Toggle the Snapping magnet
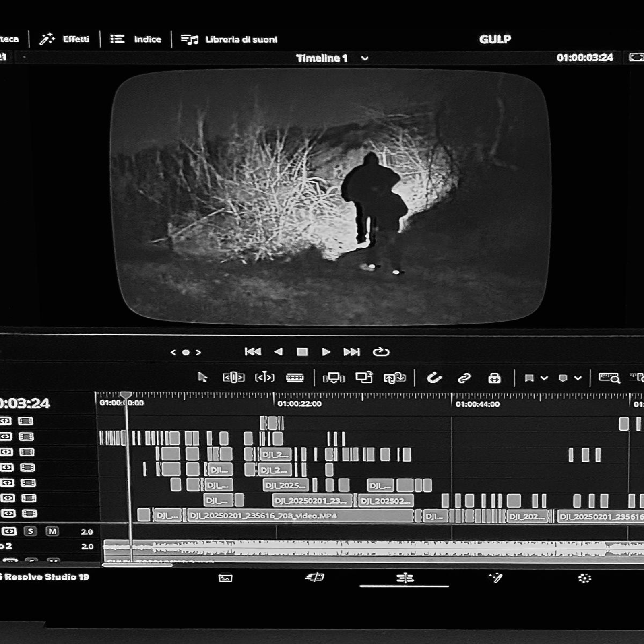This screenshot has width=644, height=644. (434, 378)
